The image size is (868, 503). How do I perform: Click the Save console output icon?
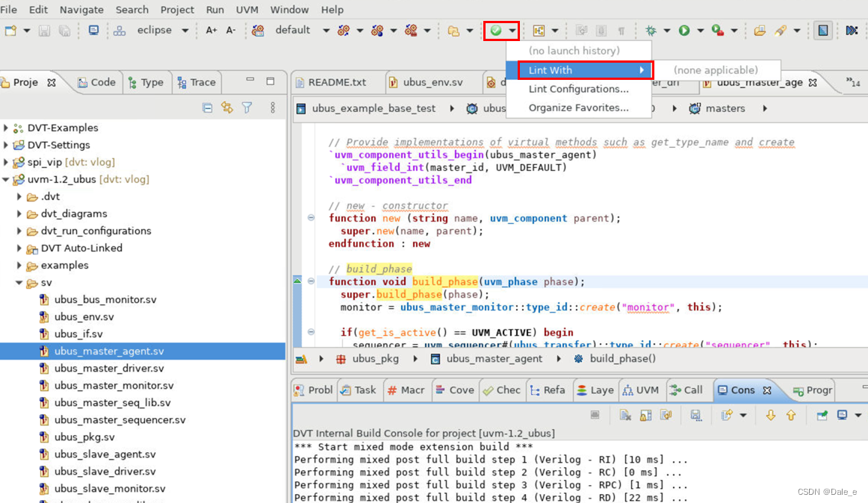tap(696, 415)
